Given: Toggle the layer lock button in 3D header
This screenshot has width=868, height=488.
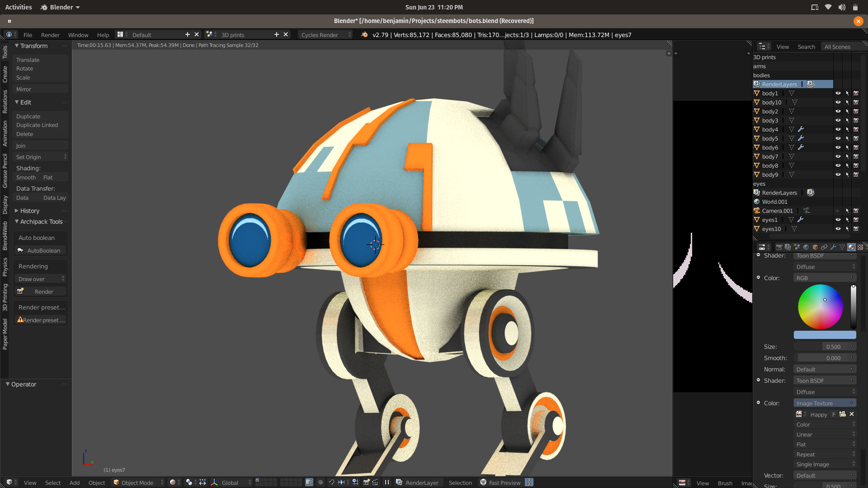Looking at the screenshot, I should coord(309,483).
